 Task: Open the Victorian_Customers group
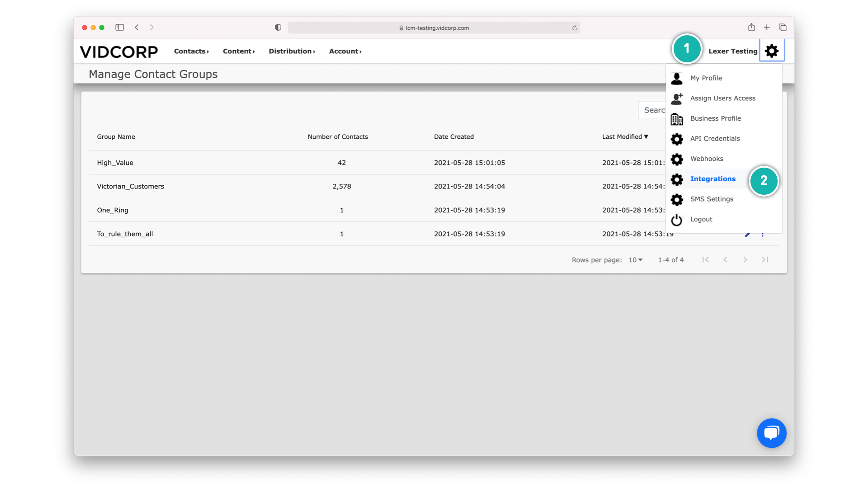point(130,187)
